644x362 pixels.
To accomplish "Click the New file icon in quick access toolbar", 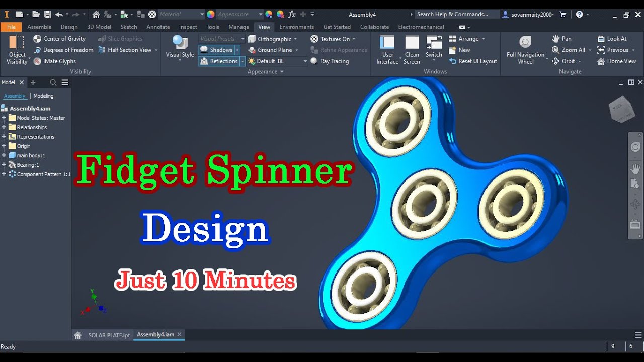I will point(19,14).
